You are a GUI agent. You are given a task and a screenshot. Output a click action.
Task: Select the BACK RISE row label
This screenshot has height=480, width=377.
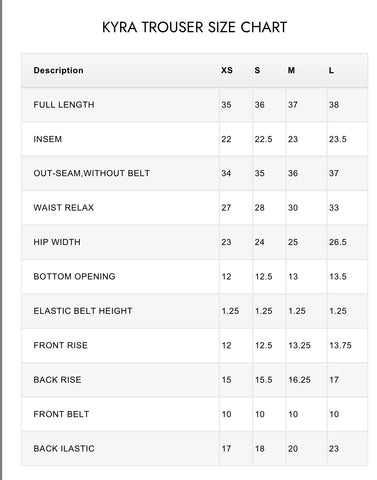tap(57, 380)
